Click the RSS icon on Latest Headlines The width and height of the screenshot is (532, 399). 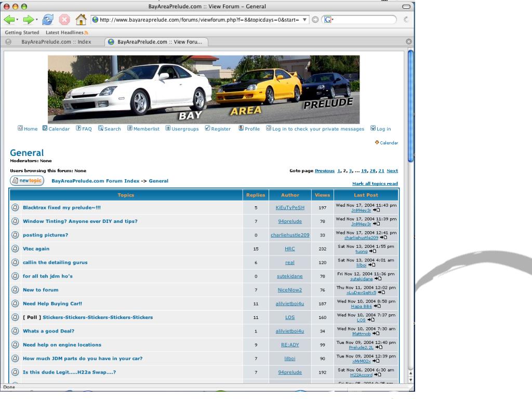click(86, 33)
